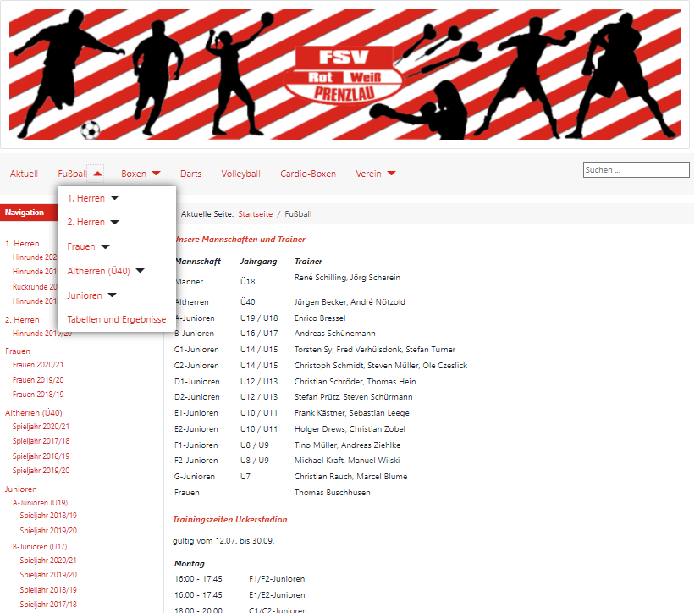Expand the 2. Herren submenu arrow

pos(115,222)
